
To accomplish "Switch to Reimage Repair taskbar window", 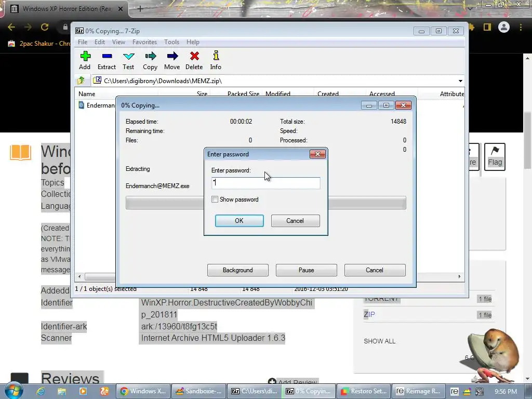I will [x=418, y=391].
